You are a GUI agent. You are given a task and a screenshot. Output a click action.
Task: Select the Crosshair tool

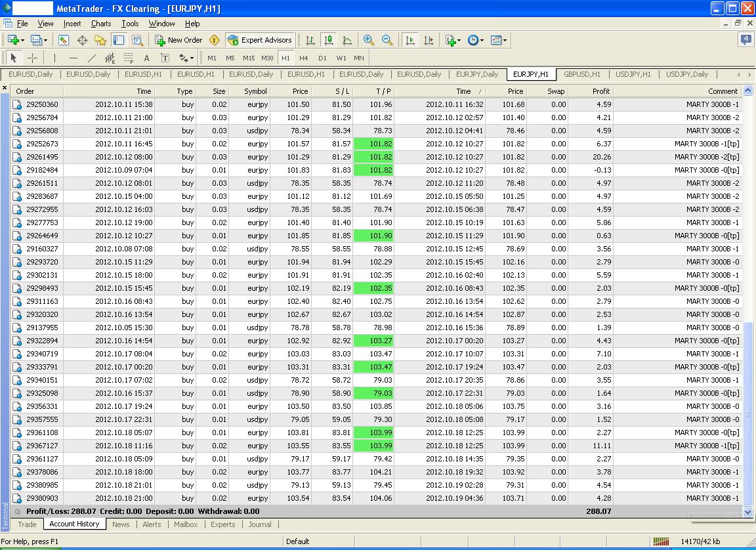click(x=32, y=58)
